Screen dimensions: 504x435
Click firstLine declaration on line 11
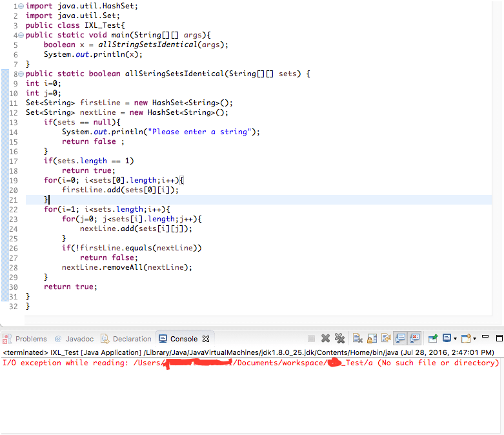129,103
